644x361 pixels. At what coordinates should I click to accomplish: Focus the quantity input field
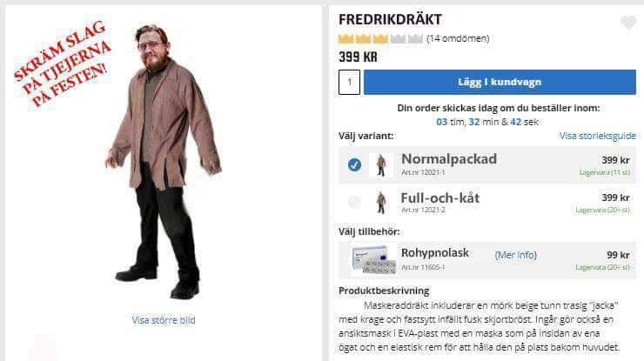(x=349, y=82)
